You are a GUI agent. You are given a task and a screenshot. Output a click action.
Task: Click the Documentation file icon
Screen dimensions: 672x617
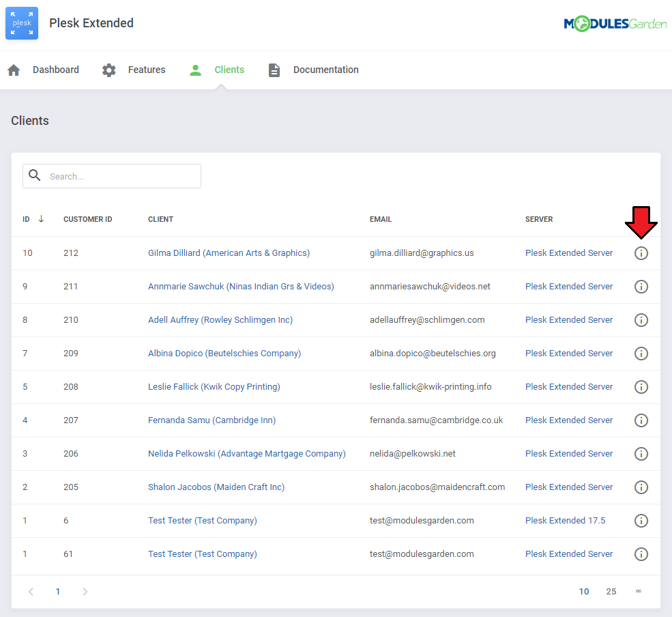[x=274, y=70]
